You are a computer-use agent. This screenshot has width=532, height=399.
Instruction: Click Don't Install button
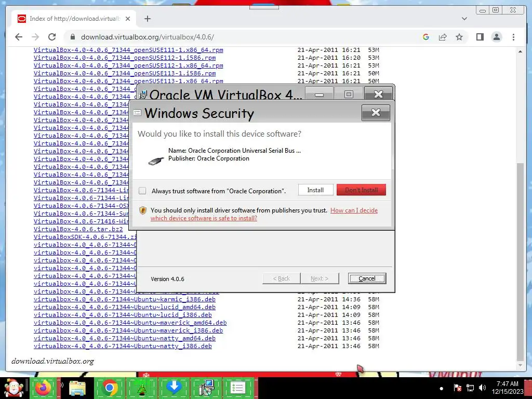362,190
